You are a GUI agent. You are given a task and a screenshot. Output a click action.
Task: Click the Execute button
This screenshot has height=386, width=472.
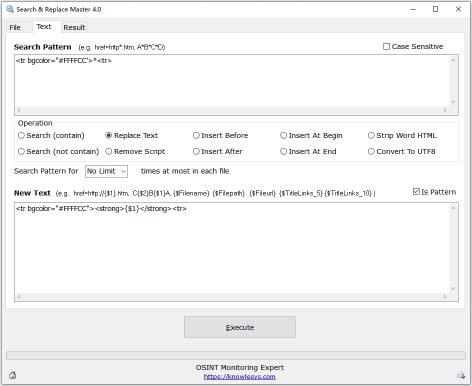click(x=240, y=327)
